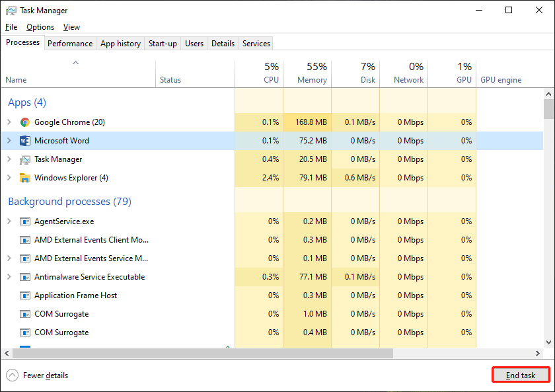Sort processes by CPU column header
This screenshot has height=392, width=555.
(259, 73)
